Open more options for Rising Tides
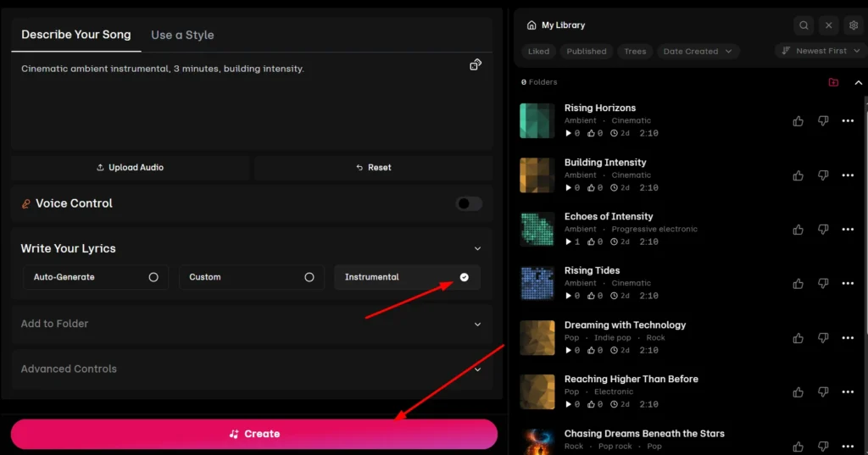This screenshot has width=868, height=455. pyautogui.click(x=848, y=283)
